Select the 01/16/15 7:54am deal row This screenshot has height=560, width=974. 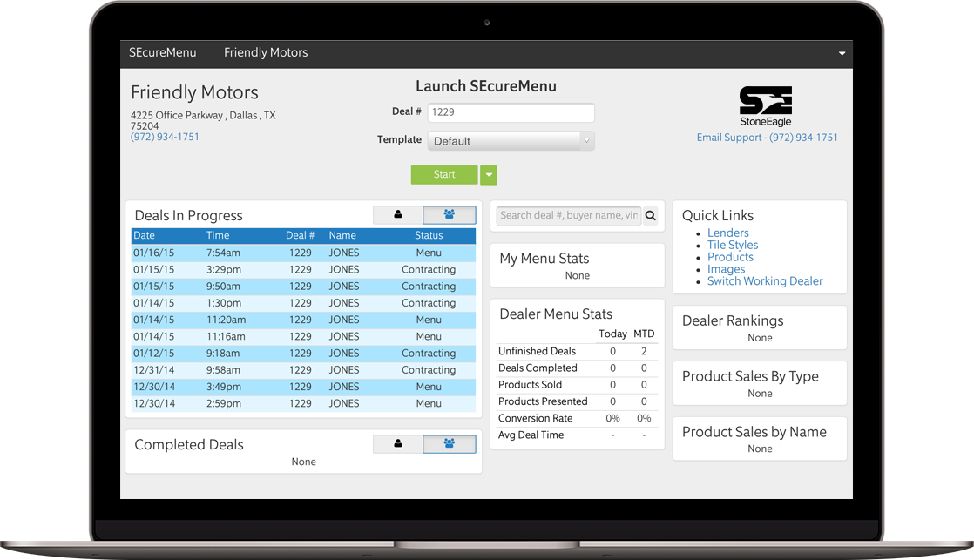[x=304, y=253]
